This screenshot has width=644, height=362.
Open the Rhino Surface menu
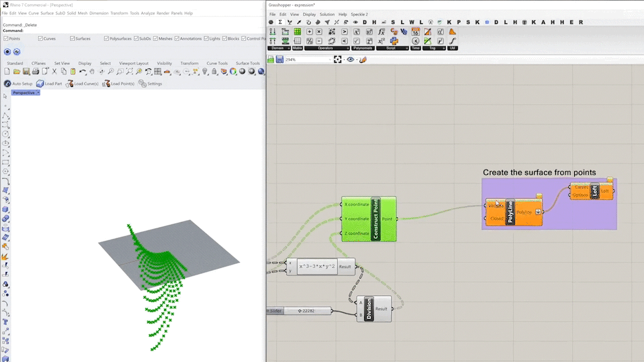[x=47, y=13]
